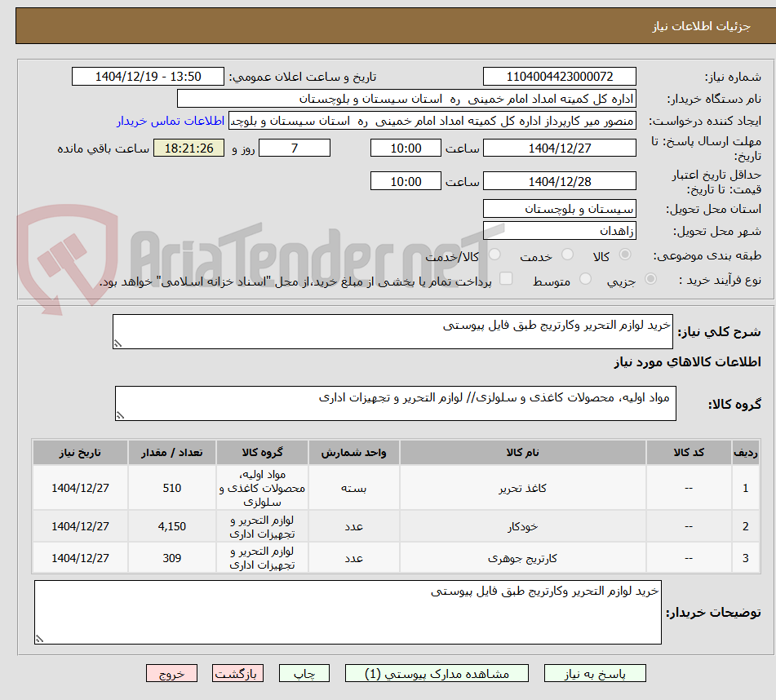
Task: Click the بازگشت back button
Action: (x=237, y=673)
